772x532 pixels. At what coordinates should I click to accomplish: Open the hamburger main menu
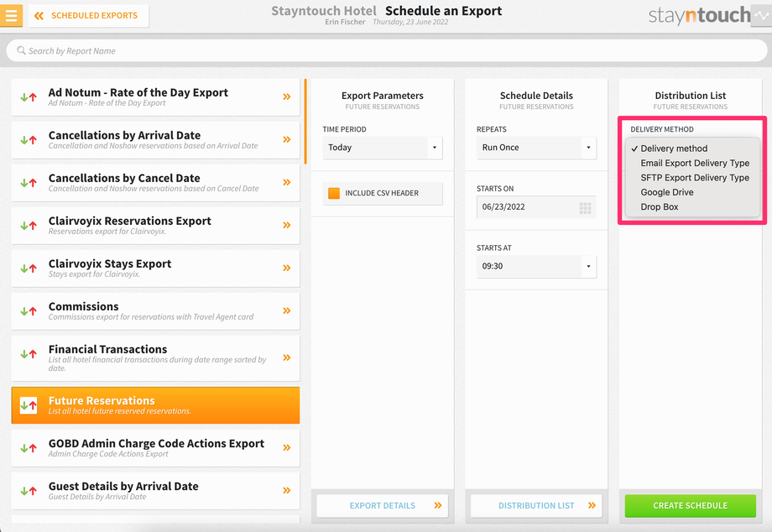(x=11, y=15)
